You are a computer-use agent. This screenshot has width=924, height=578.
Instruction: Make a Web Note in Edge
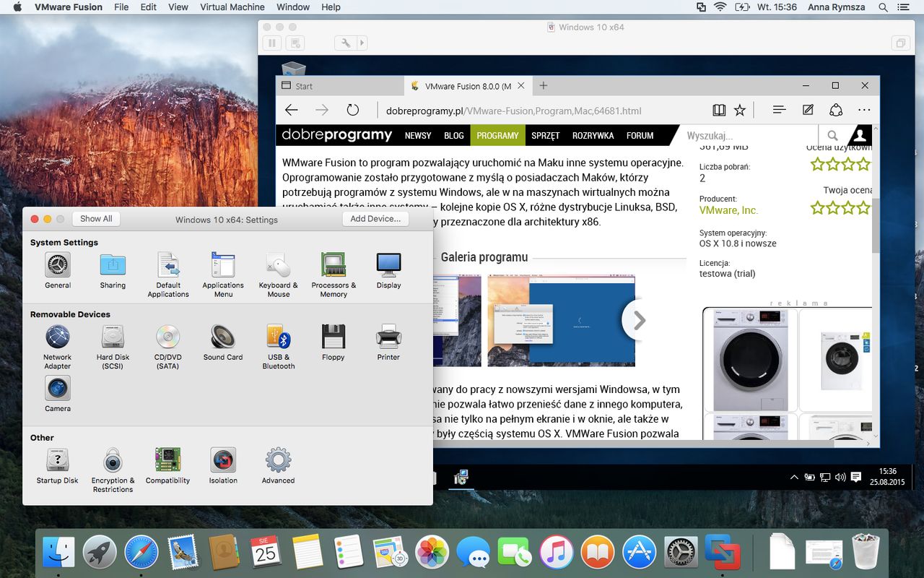click(808, 111)
